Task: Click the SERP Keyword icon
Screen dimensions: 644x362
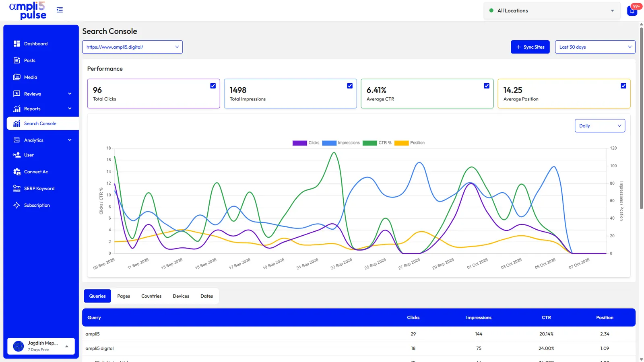Action: (17, 188)
